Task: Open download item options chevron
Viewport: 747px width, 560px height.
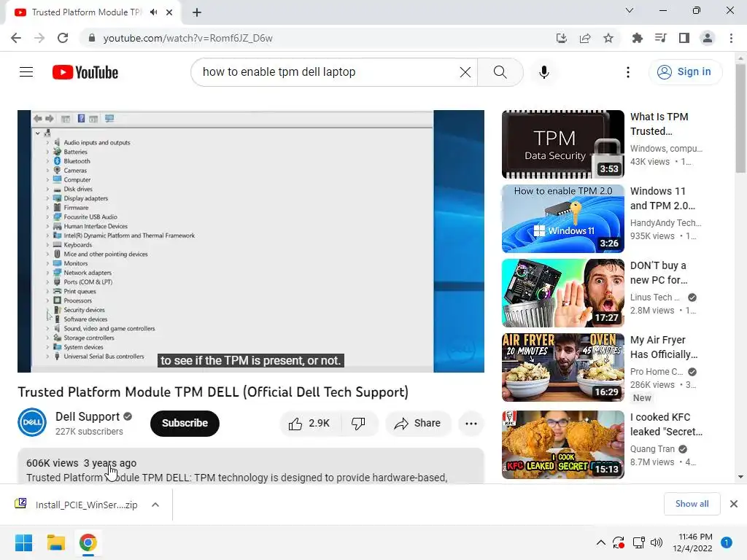Action: tap(155, 505)
